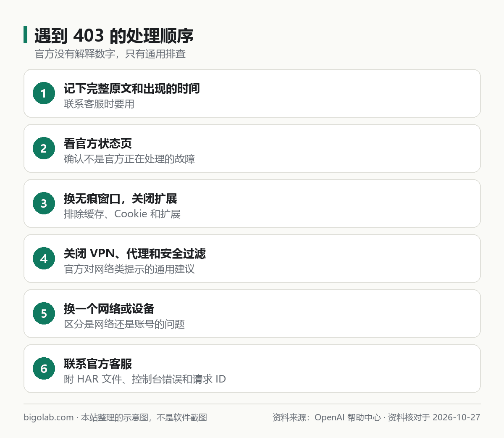Click the green step number 5 circle

[44, 314]
